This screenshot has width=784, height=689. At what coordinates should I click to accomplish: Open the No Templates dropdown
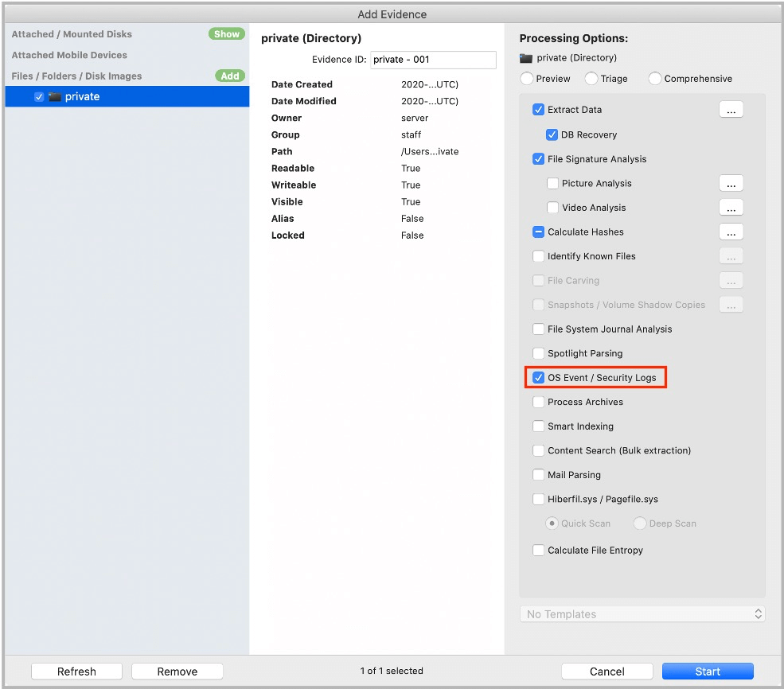pos(642,614)
